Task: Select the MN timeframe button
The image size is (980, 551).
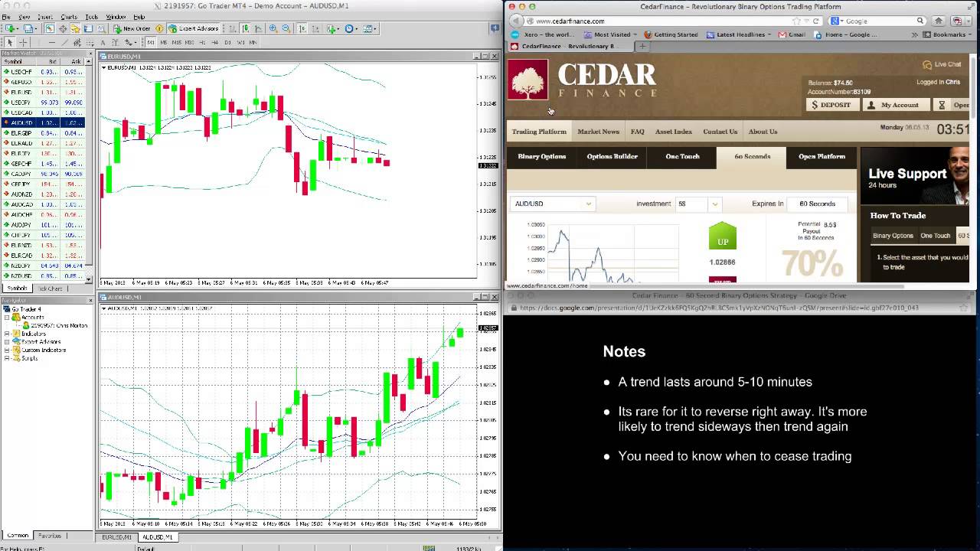Action: [x=253, y=42]
